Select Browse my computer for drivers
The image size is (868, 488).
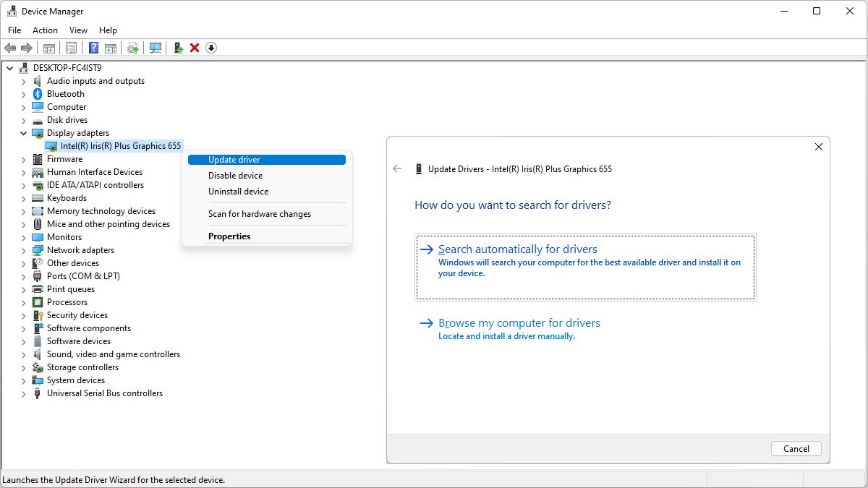point(519,323)
